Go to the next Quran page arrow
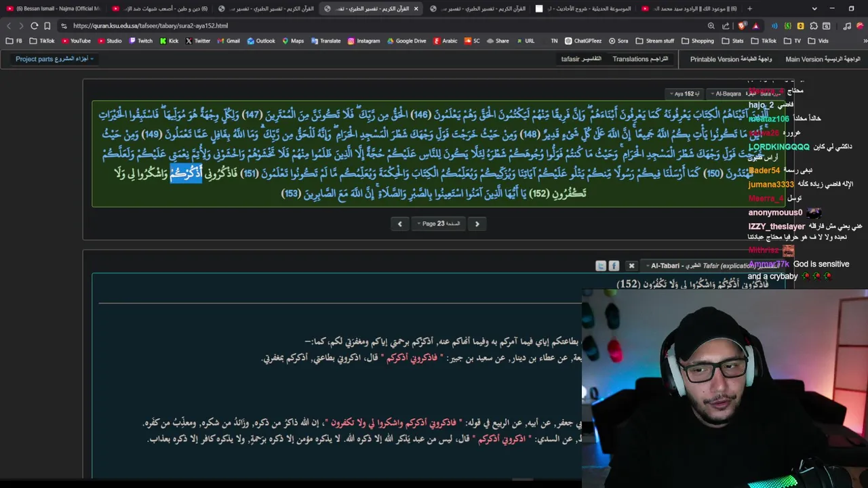Image resolution: width=868 pixels, height=488 pixels. point(477,224)
